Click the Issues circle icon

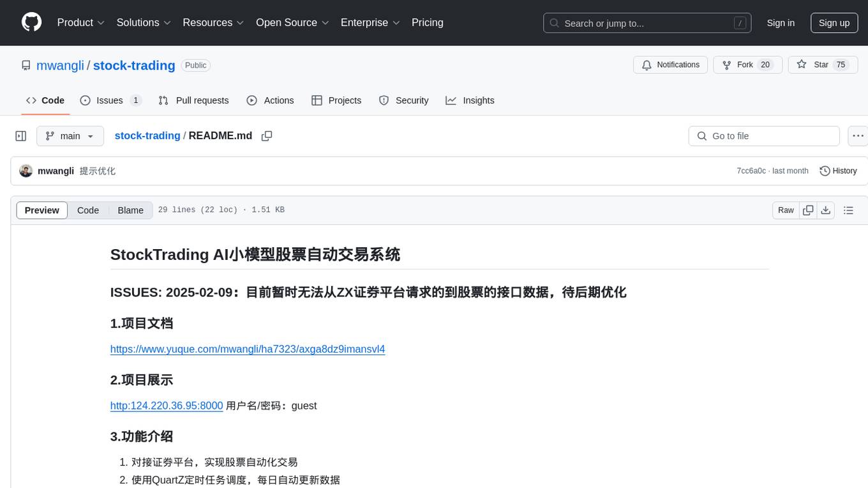pyautogui.click(x=86, y=100)
